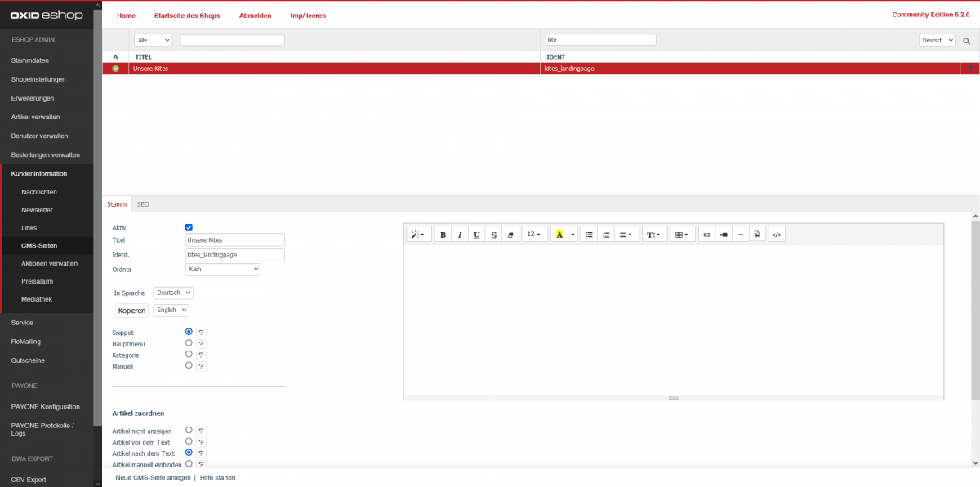The height and width of the screenshot is (487, 980).
Task: Open Stammdaten in the sidebar
Action: 30,60
